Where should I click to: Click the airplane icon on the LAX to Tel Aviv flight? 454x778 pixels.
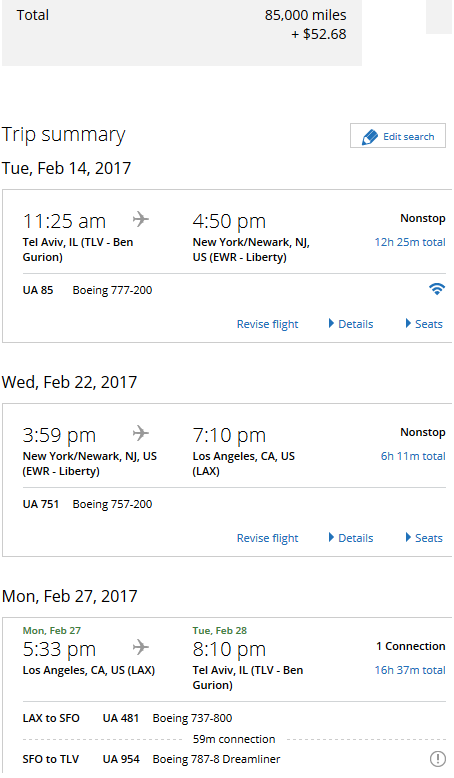click(x=141, y=647)
